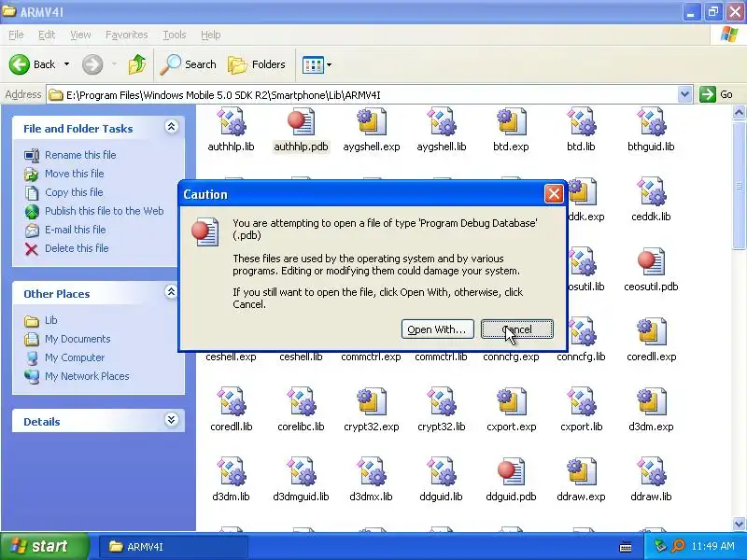Select the ceosutil.pdb file icon

coord(651,262)
